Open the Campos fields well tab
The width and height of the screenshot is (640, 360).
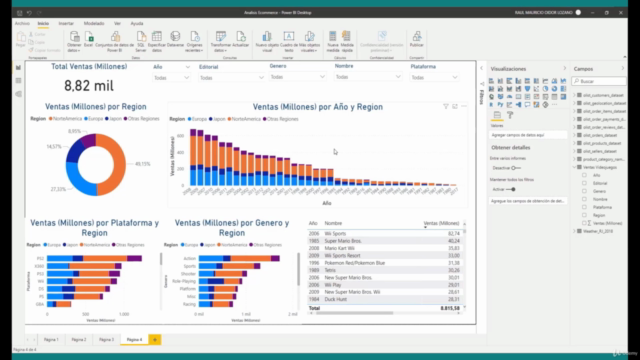(497, 116)
